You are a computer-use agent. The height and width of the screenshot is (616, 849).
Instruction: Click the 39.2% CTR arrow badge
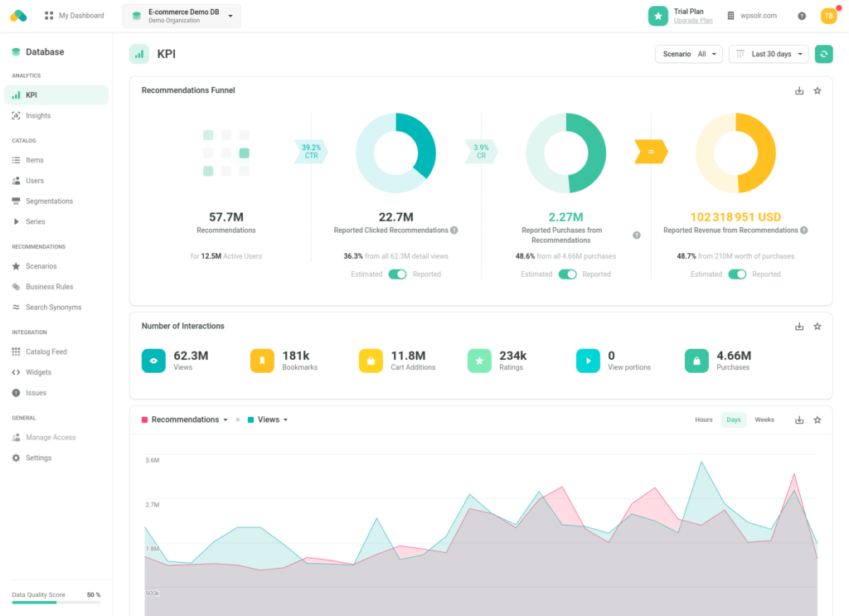point(312,152)
